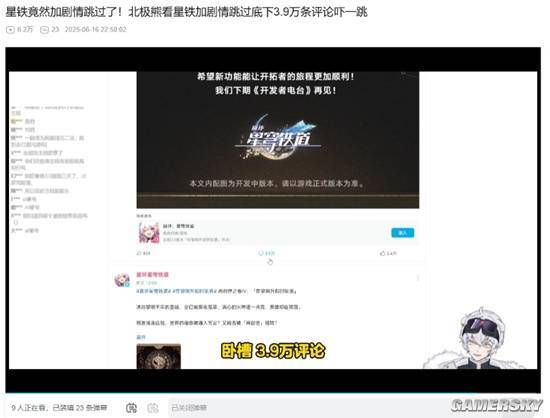Click the yellow '卧槽 3.9万评论' subtitle
The image size is (550, 418).
coord(273,351)
